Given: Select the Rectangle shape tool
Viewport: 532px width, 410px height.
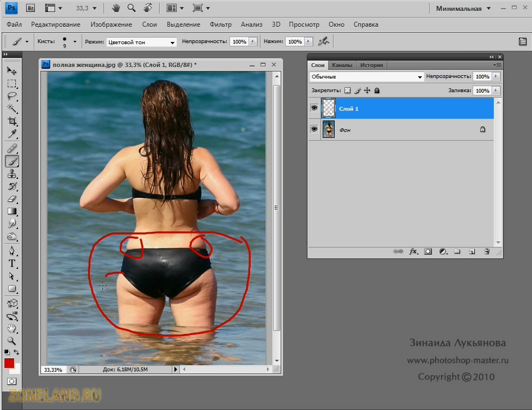Looking at the screenshot, I should pyautogui.click(x=11, y=289).
